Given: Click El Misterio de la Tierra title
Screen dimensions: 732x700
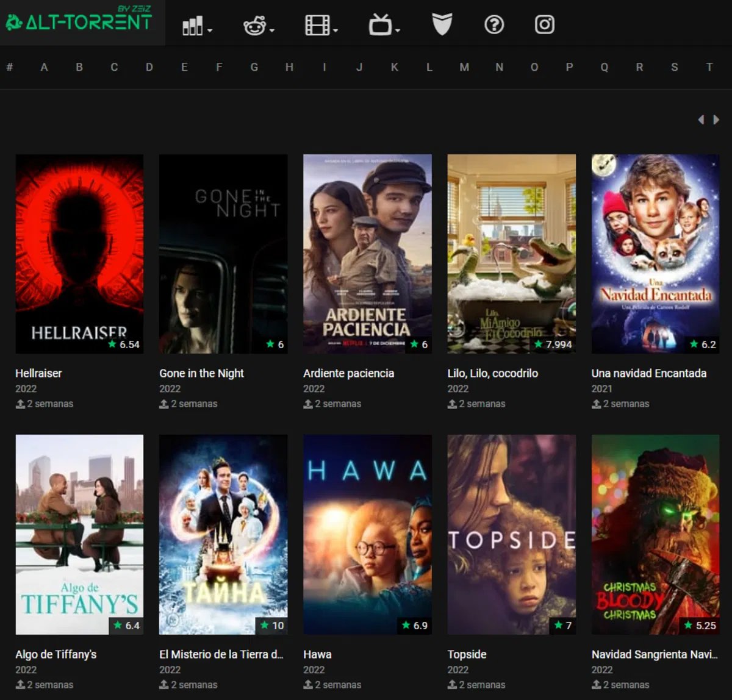Looking at the screenshot, I should (221, 654).
